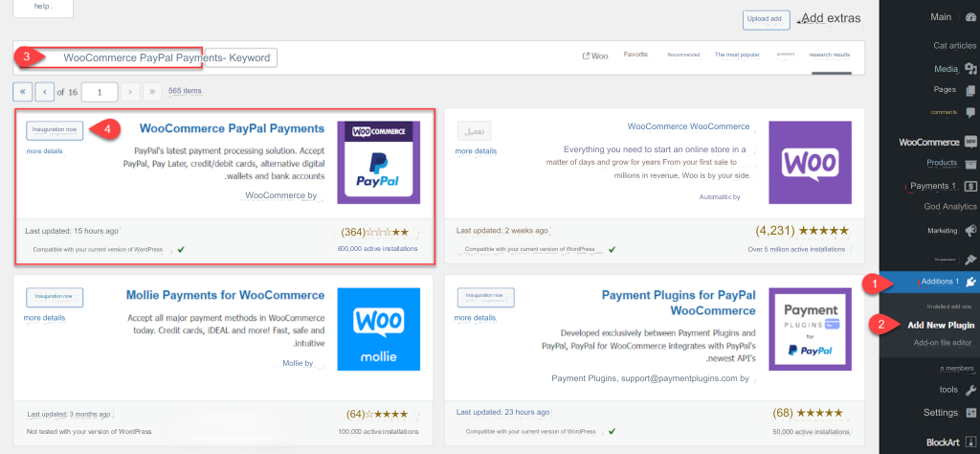980x454 pixels.
Task: Open more details for WooCommerce PayPal Payments
Action: [x=44, y=150]
